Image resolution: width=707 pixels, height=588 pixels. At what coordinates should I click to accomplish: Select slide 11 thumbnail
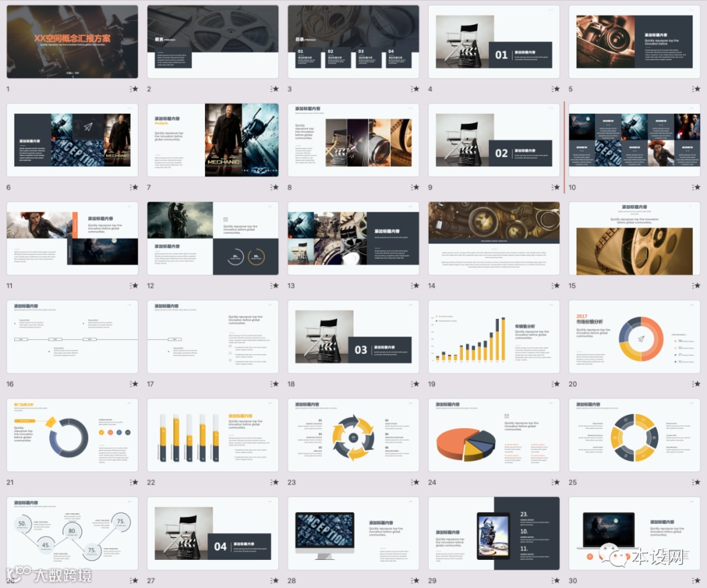pos(72,238)
